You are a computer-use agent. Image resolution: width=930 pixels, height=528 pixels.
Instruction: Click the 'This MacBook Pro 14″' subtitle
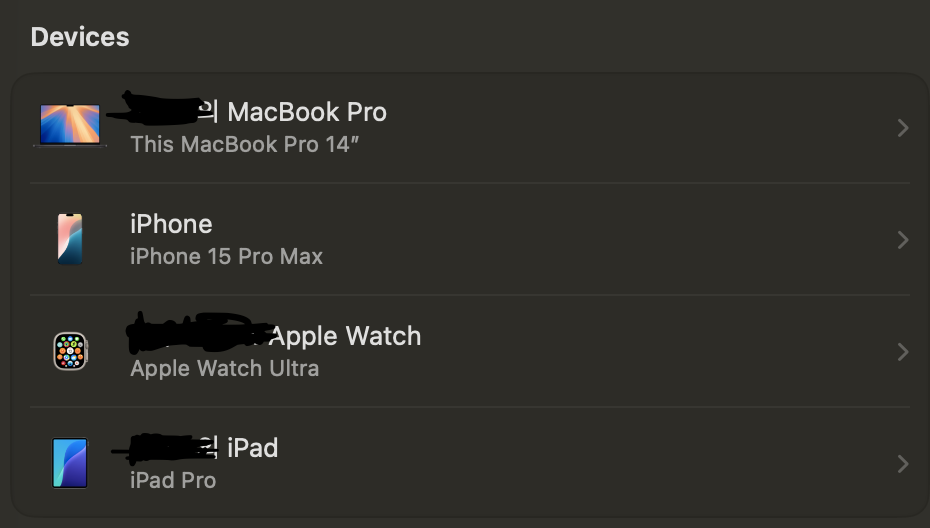point(244,144)
